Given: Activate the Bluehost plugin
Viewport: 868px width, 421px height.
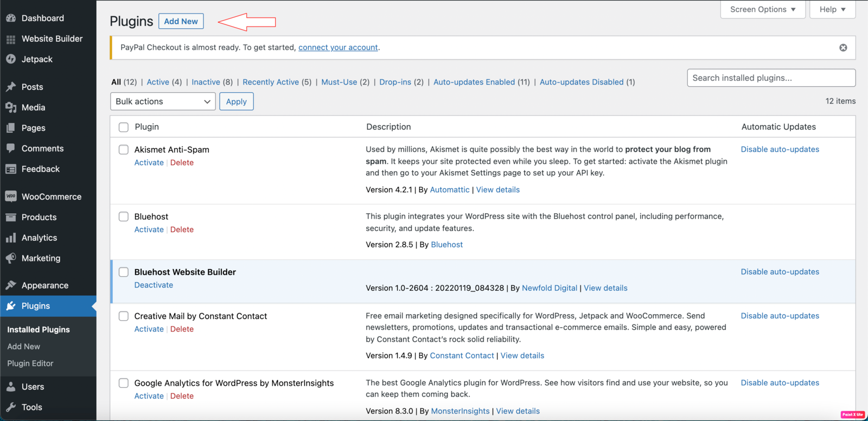Looking at the screenshot, I should (149, 229).
